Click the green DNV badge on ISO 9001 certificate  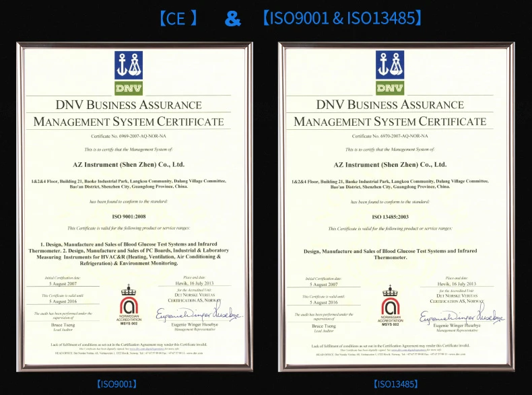129,88
